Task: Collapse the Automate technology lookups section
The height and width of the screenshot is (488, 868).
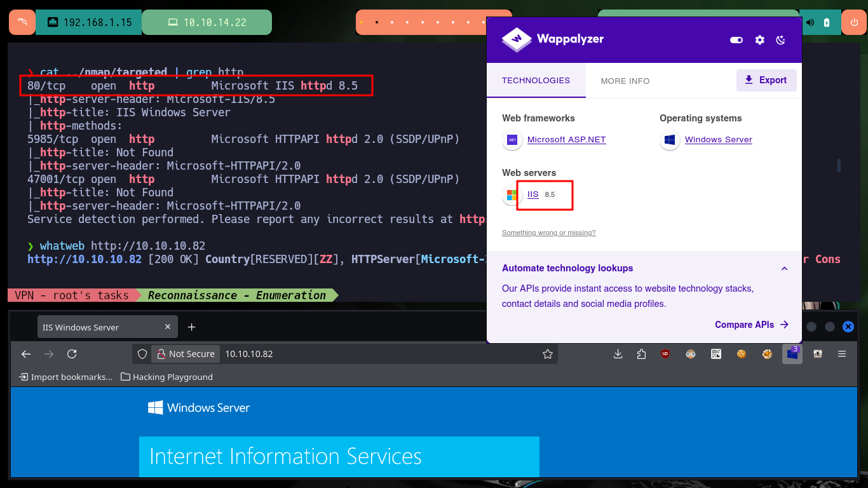Action: point(784,268)
